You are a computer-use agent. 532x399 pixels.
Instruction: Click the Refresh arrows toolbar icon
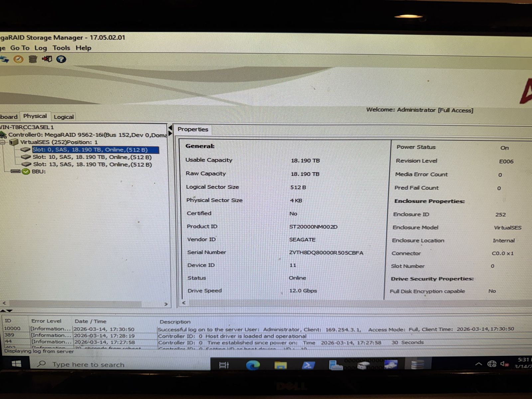(4, 60)
